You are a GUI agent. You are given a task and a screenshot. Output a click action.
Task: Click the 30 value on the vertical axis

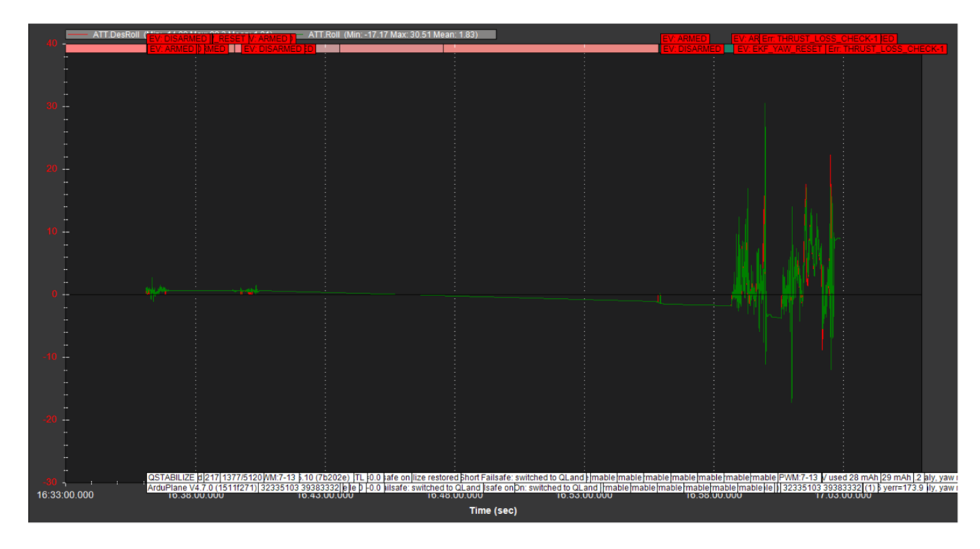51,107
